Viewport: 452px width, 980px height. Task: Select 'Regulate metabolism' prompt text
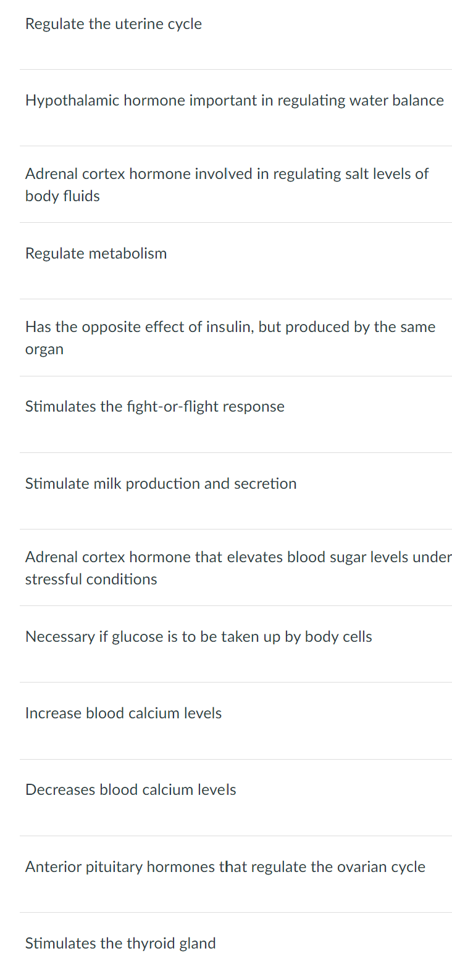(96, 254)
